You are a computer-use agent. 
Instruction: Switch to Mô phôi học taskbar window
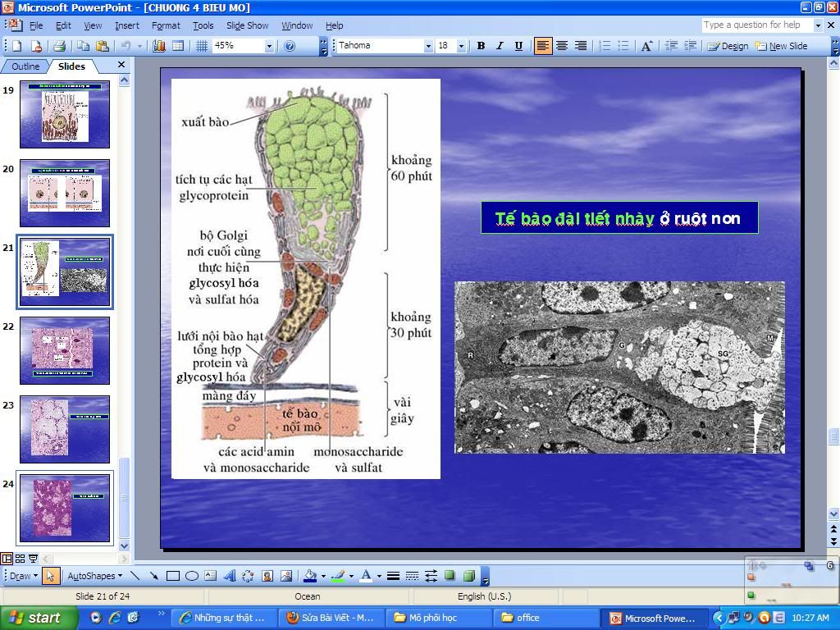(440, 618)
